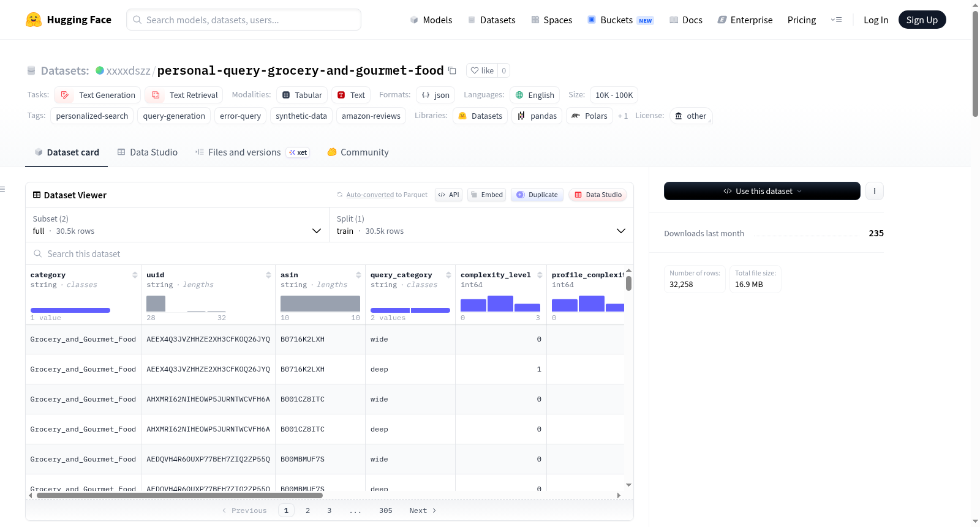This screenshot has height=527, width=980.
Task: Click the Datasets library tag
Action: [x=480, y=116]
